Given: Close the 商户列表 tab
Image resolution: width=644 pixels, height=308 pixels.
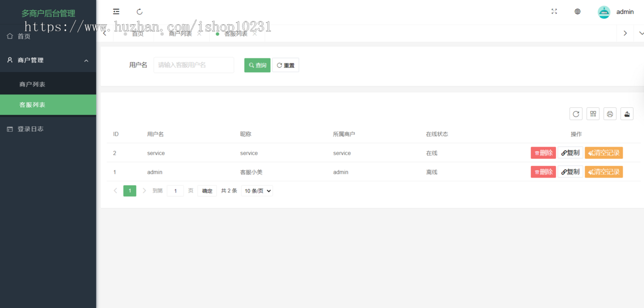Looking at the screenshot, I should [200, 33].
